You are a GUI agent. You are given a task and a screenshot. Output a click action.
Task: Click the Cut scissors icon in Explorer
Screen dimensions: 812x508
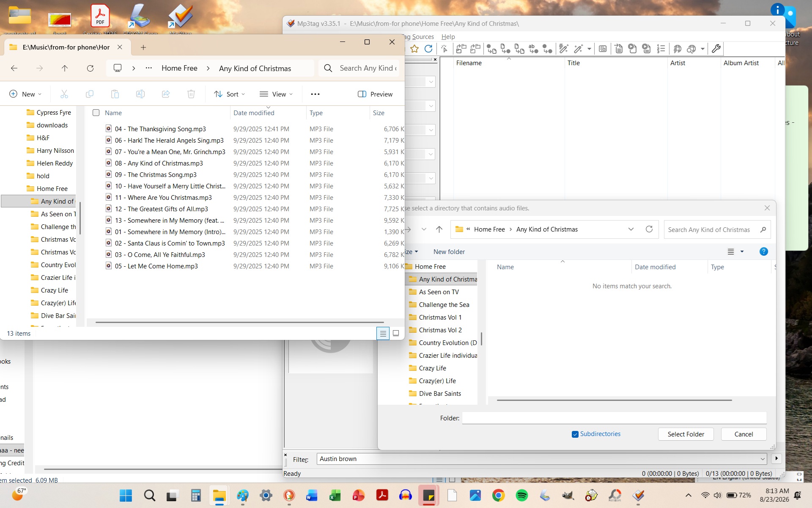click(64, 94)
